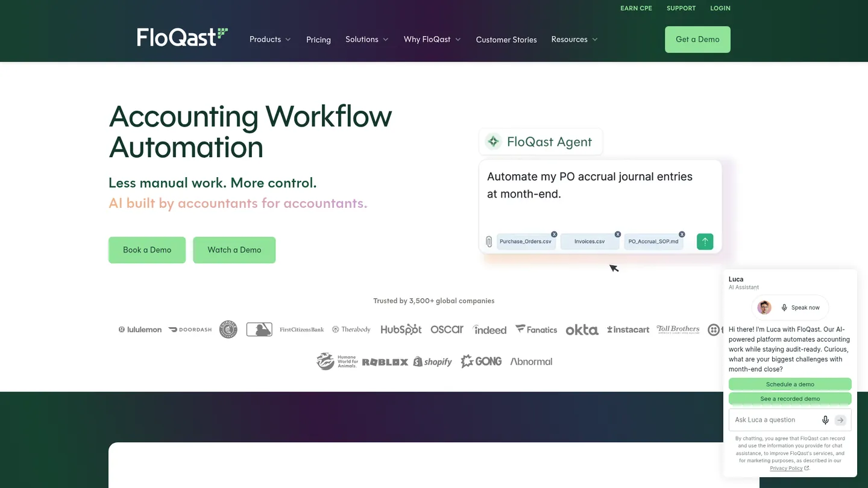Remove the Invoices.csv attachment
Viewport: 868px width, 488px height.
point(618,234)
